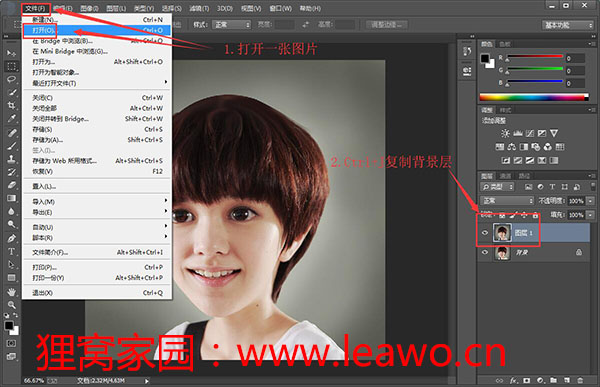Select the Eyedropper tool
The width and height of the screenshot is (600, 387).
tap(11, 118)
